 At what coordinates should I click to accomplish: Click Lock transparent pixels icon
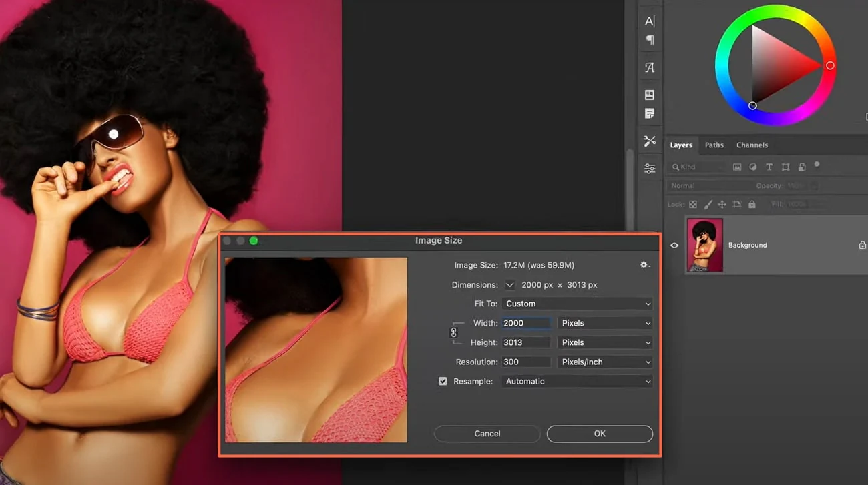tap(693, 205)
